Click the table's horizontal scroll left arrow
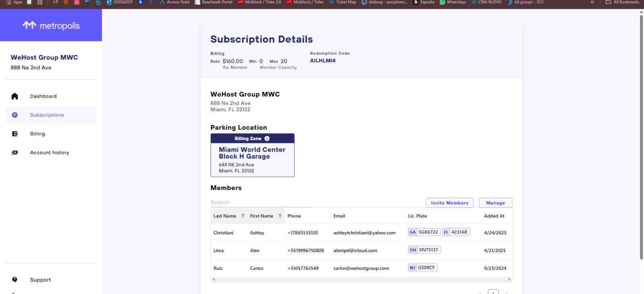 tap(214, 279)
